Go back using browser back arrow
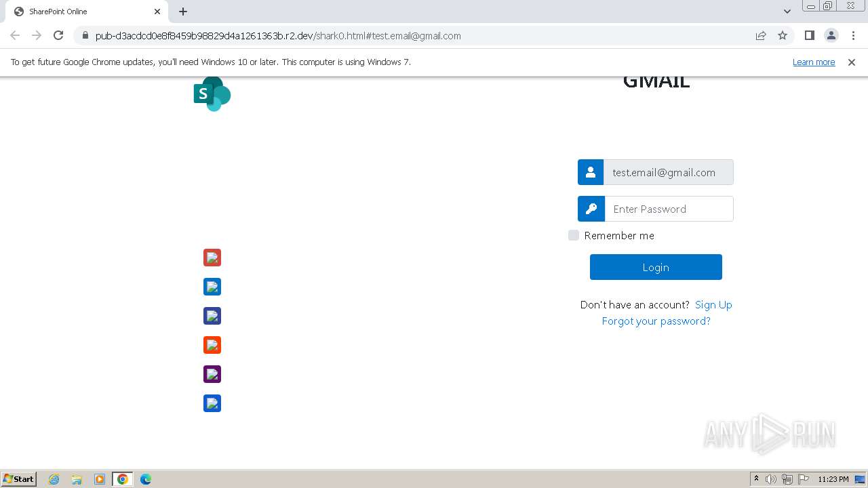This screenshot has width=868, height=488. 15,35
